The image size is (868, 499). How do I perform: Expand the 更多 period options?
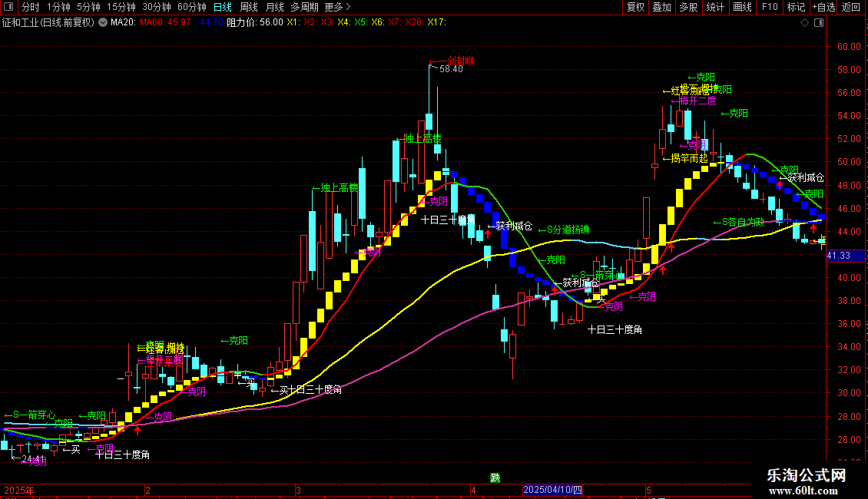(337, 7)
